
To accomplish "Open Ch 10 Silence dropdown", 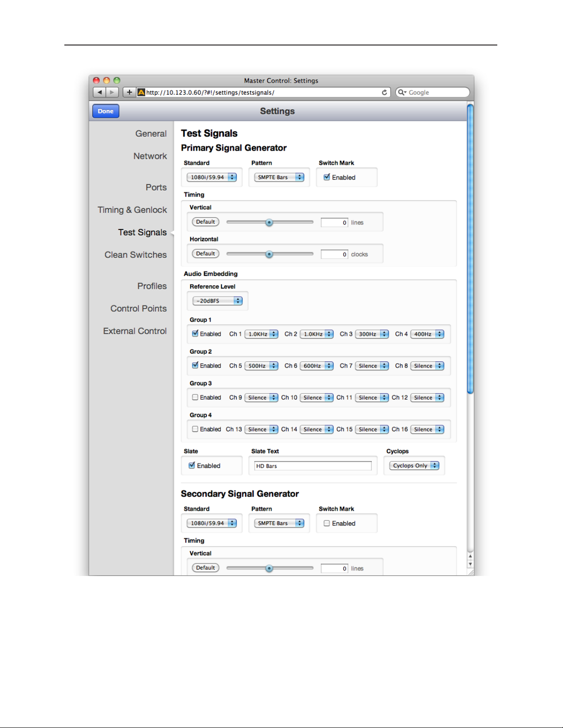I will (317, 397).
